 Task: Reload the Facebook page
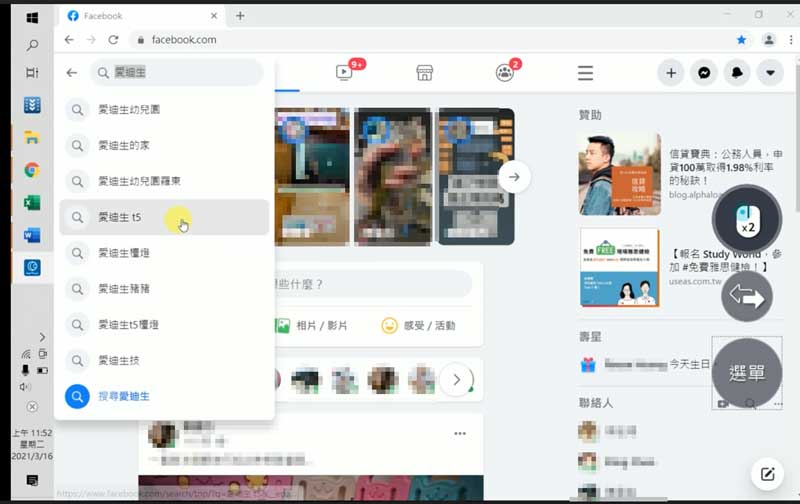(x=113, y=40)
